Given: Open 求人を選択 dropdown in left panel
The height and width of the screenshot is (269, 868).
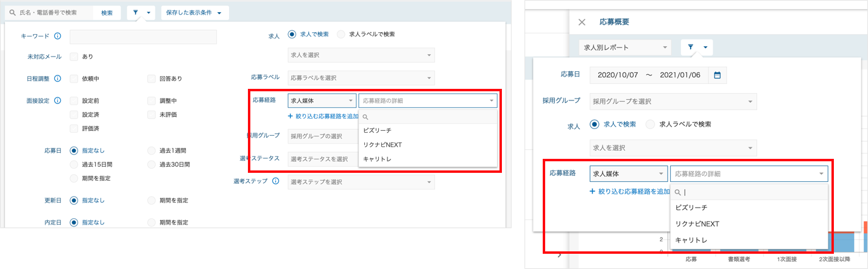Looking at the screenshot, I should [x=361, y=55].
